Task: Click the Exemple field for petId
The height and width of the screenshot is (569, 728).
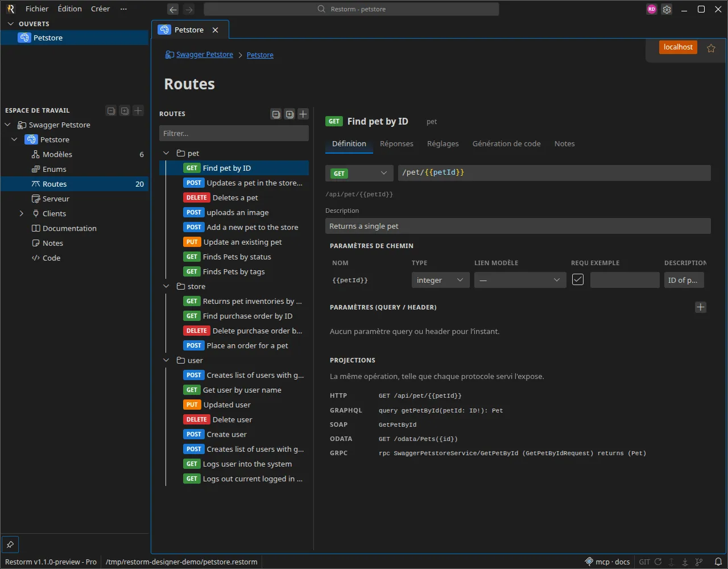Action: (x=625, y=280)
